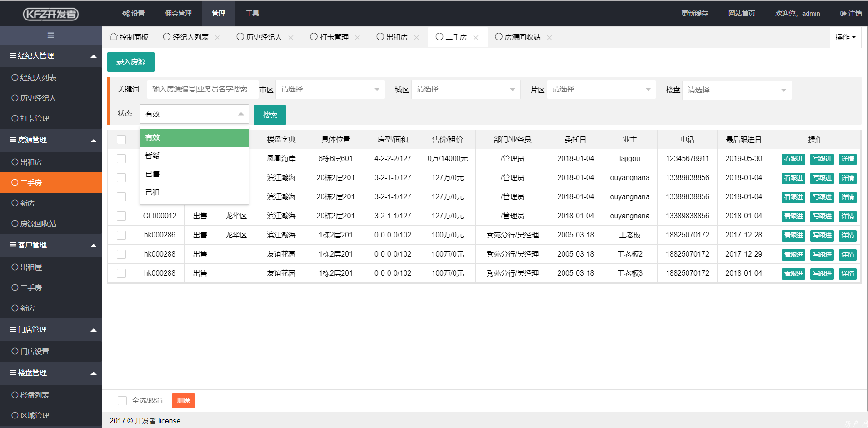Open the 市区 dropdown
This screenshot has width=868, height=428.
click(330, 89)
